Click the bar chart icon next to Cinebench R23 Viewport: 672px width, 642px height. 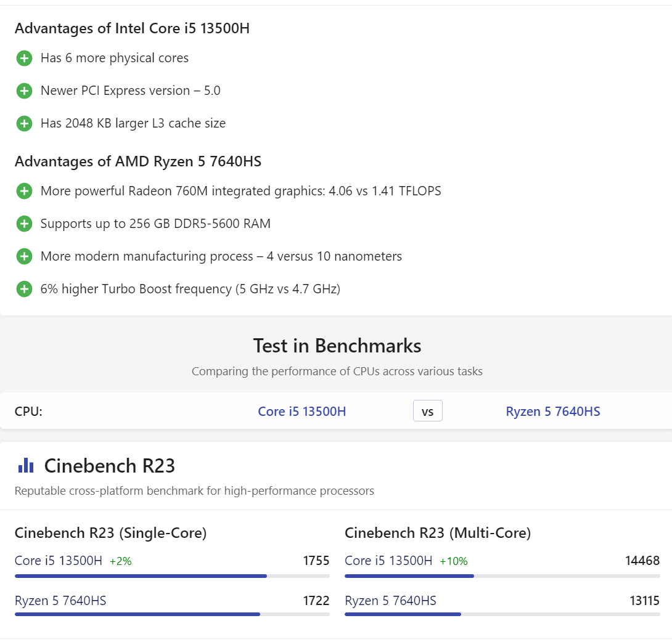[26, 465]
